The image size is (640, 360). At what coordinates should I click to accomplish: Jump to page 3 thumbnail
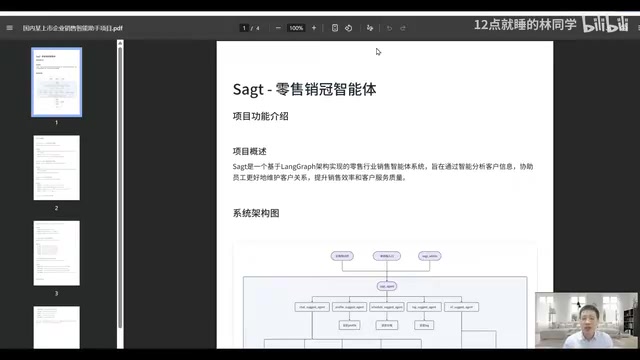pyautogui.click(x=57, y=253)
